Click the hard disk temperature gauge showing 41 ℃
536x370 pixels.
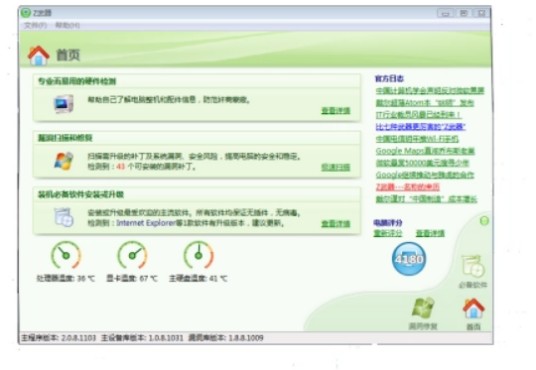[198, 255]
